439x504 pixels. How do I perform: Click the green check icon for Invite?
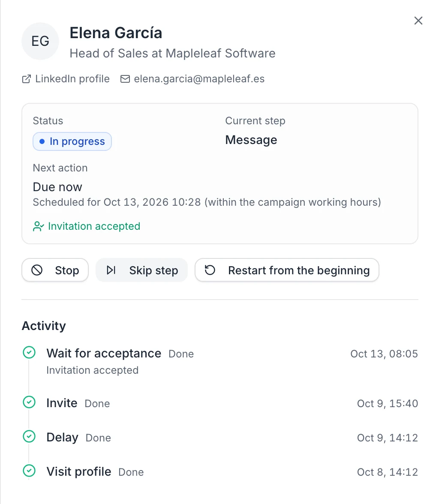29,402
